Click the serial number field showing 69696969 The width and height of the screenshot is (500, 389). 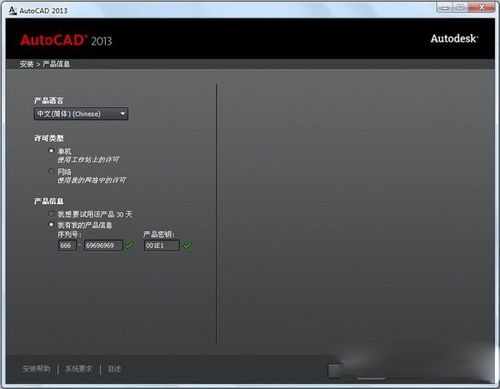click(103, 246)
